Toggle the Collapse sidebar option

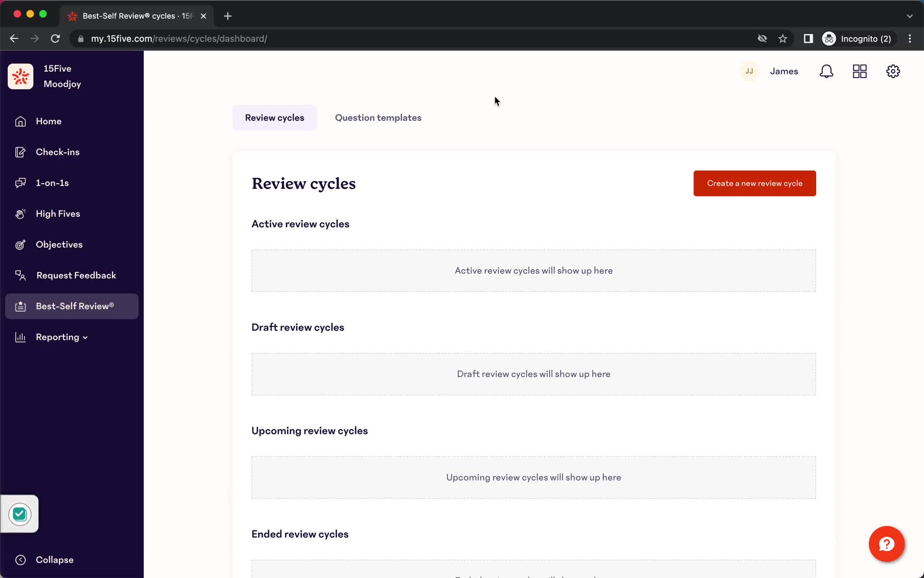[x=54, y=559]
